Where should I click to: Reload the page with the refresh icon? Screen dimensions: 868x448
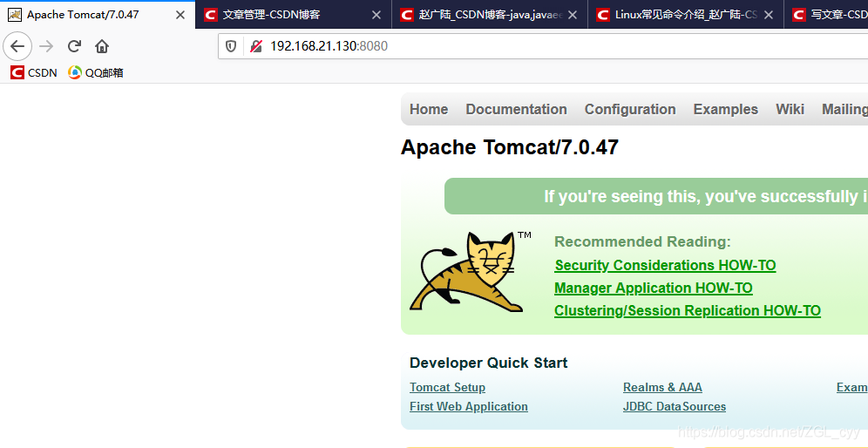(74, 46)
